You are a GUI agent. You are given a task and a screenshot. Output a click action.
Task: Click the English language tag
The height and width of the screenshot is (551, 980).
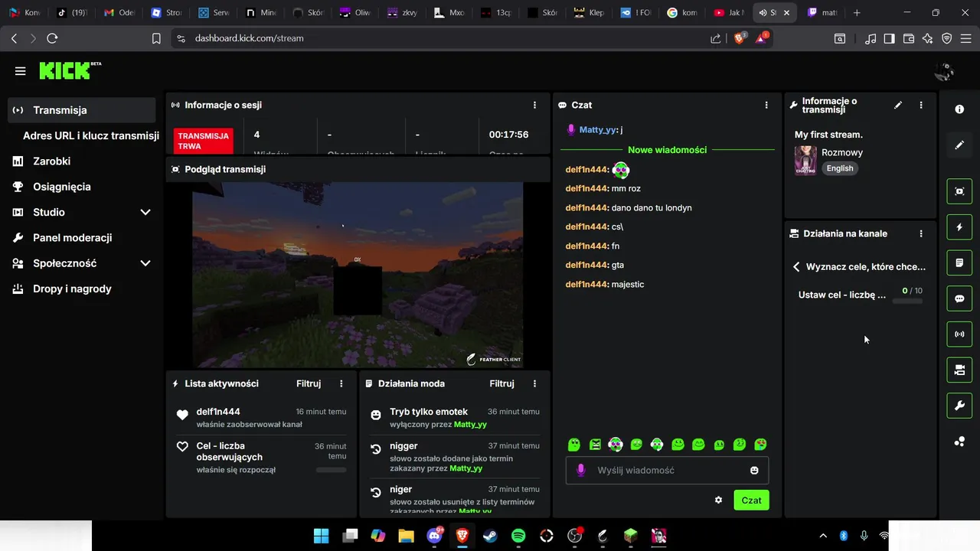click(840, 168)
